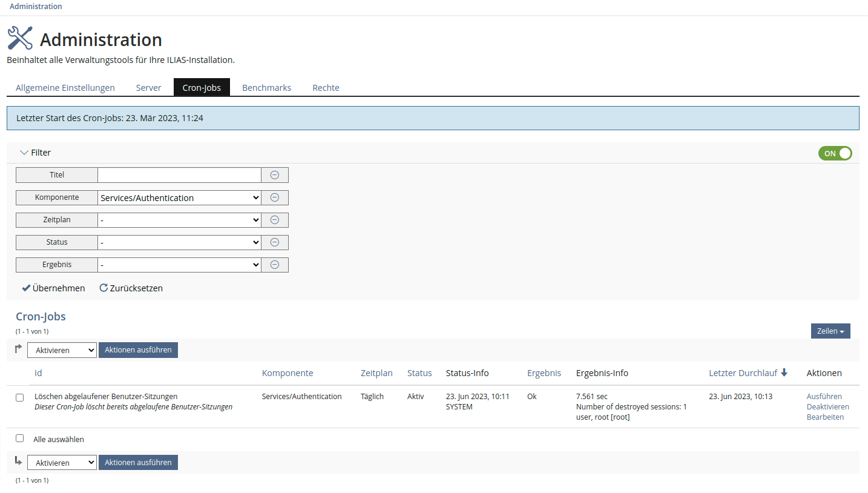Remove the Status filter via minus icon

pos(274,242)
